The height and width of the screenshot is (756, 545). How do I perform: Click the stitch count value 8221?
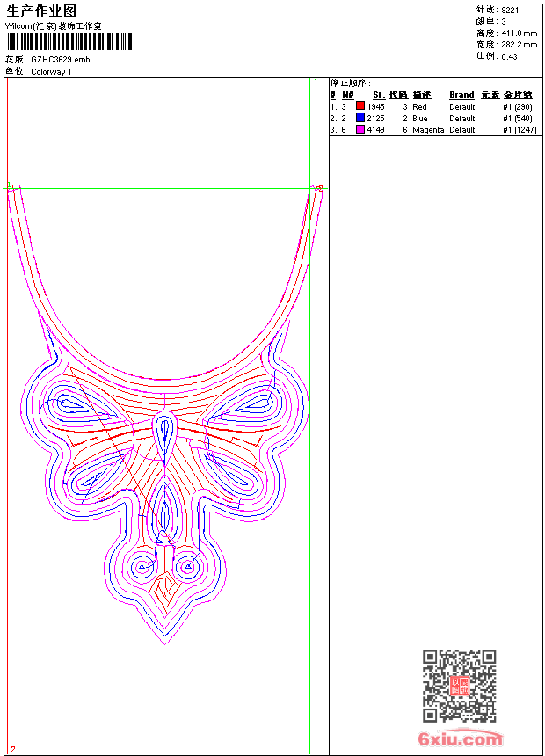(510, 11)
